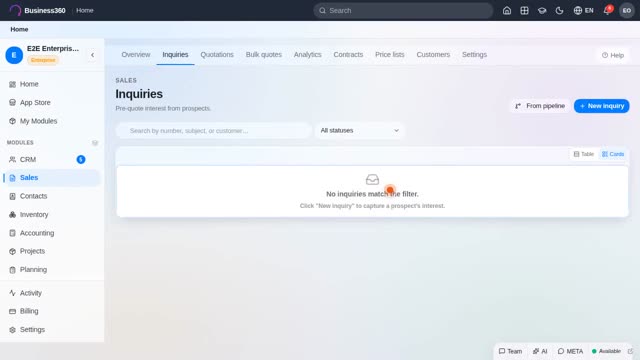Toggle dark mode moon icon
Image resolution: width=640 pixels, height=360 pixels.
tap(559, 11)
